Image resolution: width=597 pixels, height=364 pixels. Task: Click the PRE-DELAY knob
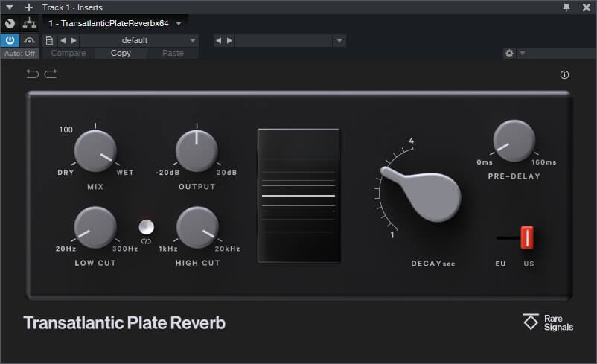tap(514, 141)
